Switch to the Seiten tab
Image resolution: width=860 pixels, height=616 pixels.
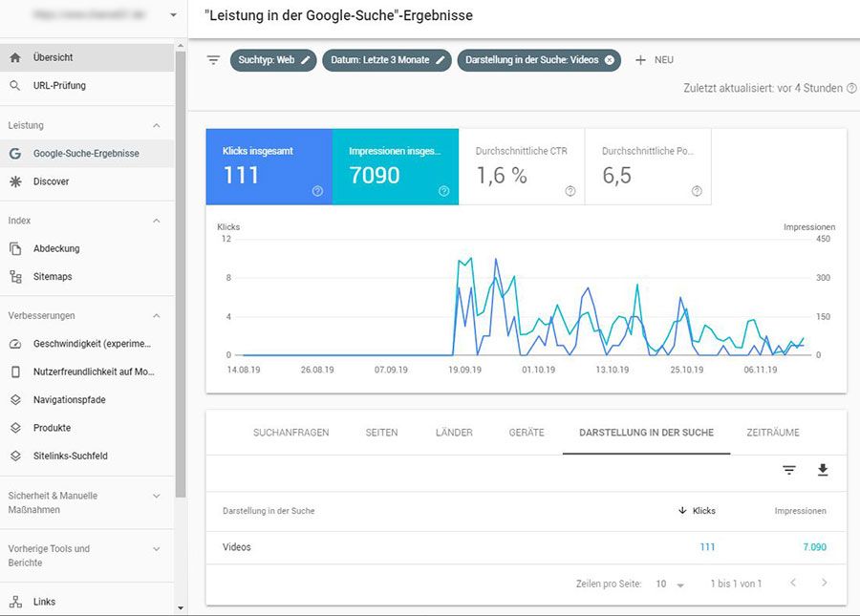381,433
